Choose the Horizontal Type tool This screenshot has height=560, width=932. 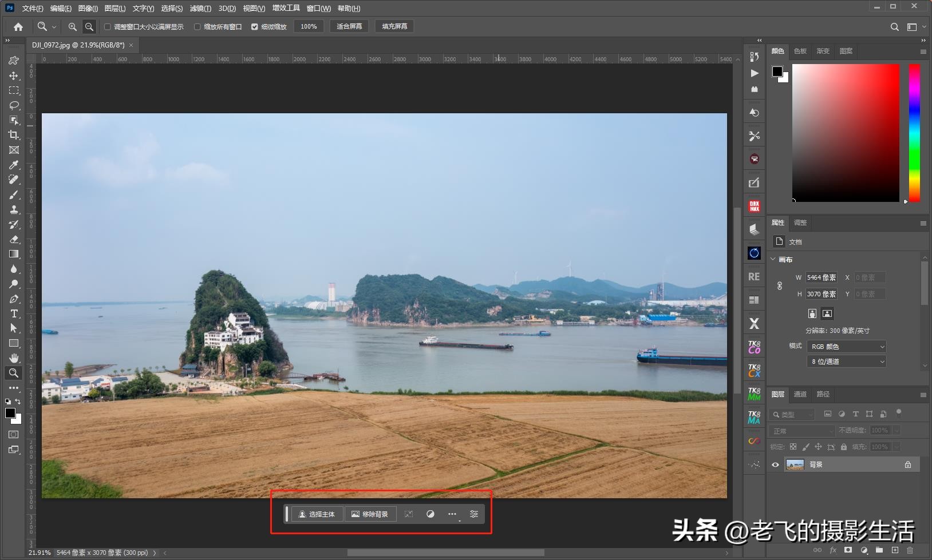14,313
